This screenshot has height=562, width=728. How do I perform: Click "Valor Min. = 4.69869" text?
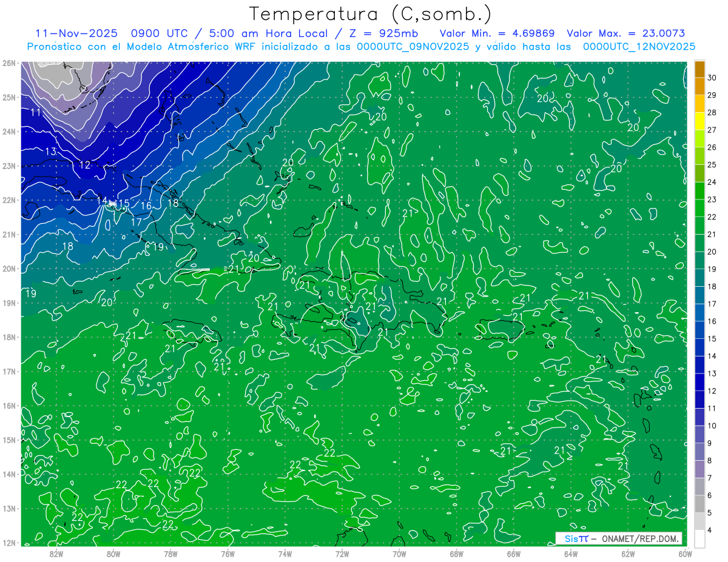click(497, 33)
